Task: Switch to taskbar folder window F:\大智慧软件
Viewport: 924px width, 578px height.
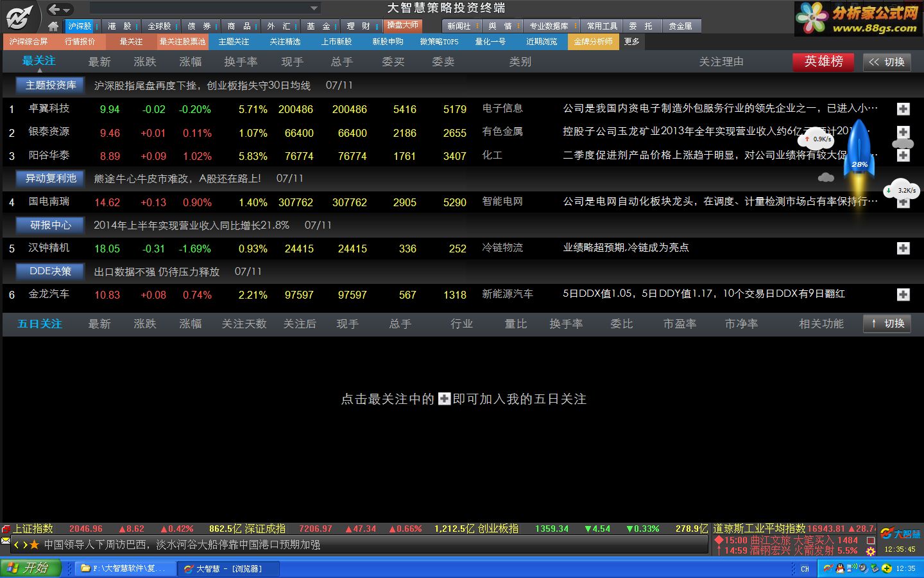Action: point(124,568)
